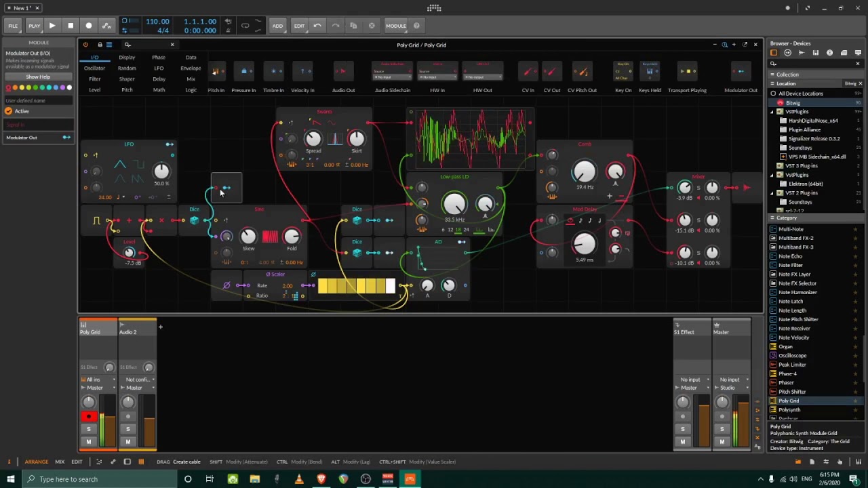Select the CV In module icon

(x=528, y=72)
